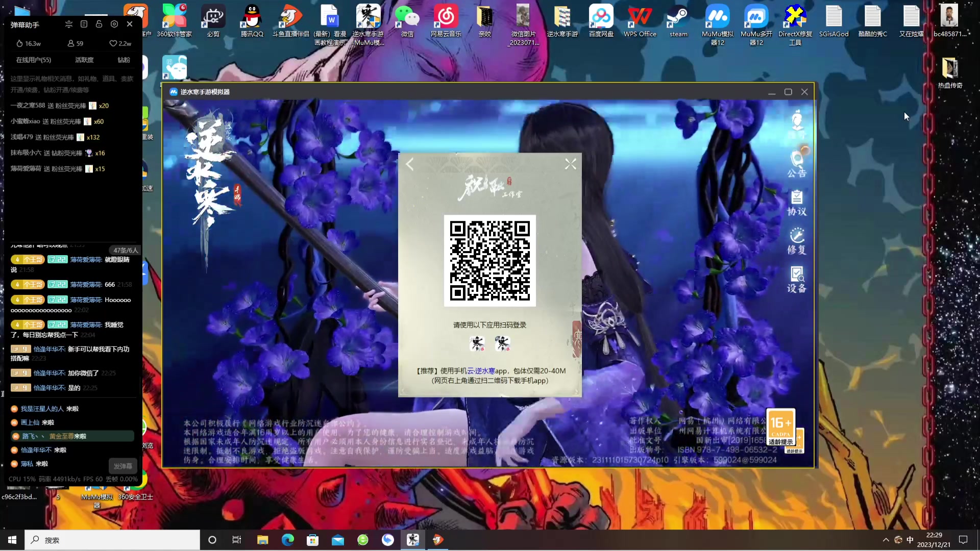Select 路飞丶 黄金至尊来啦 entry row
The width and height of the screenshot is (980, 551).
click(72, 436)
